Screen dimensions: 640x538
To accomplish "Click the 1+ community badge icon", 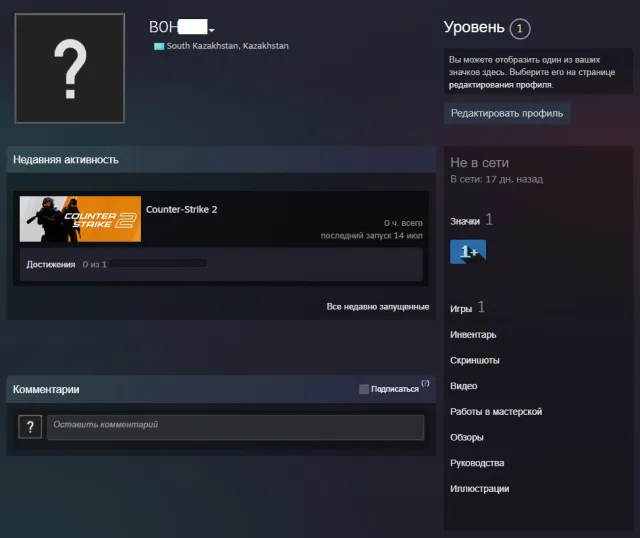I will click(468, 252).
